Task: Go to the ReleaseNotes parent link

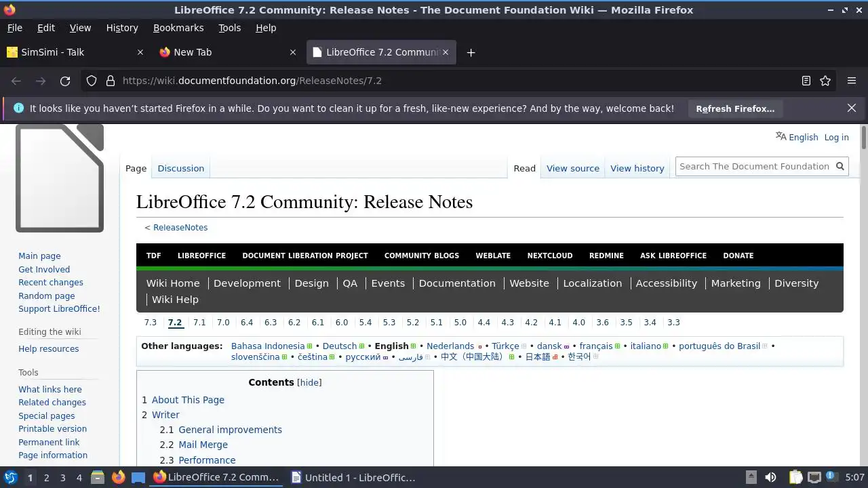Action: click(180, 228)
